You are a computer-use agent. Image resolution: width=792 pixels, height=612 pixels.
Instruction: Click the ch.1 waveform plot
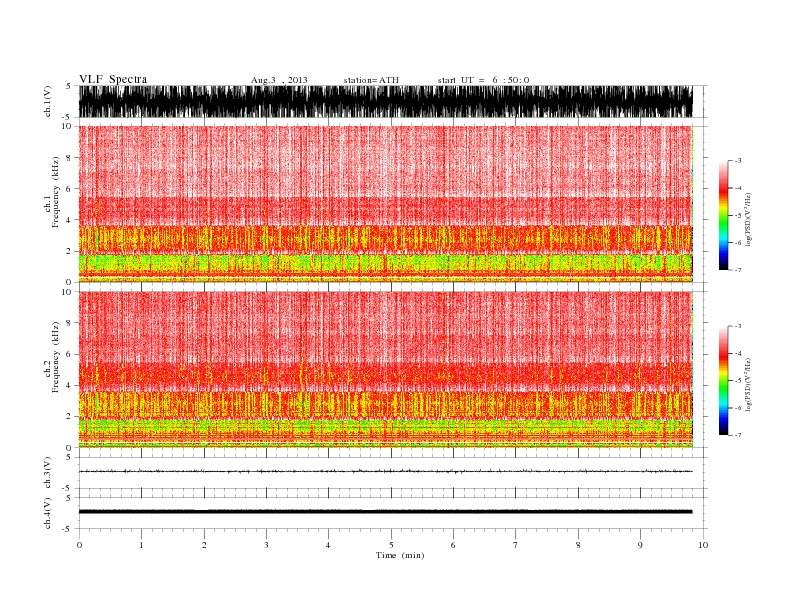pyautogui.click(x=385, y=101)
